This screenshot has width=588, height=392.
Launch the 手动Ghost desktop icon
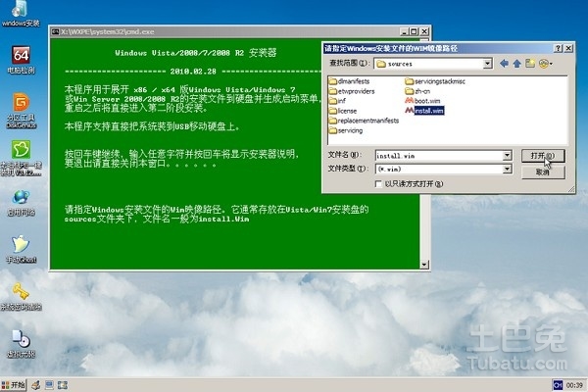point(21,249)
